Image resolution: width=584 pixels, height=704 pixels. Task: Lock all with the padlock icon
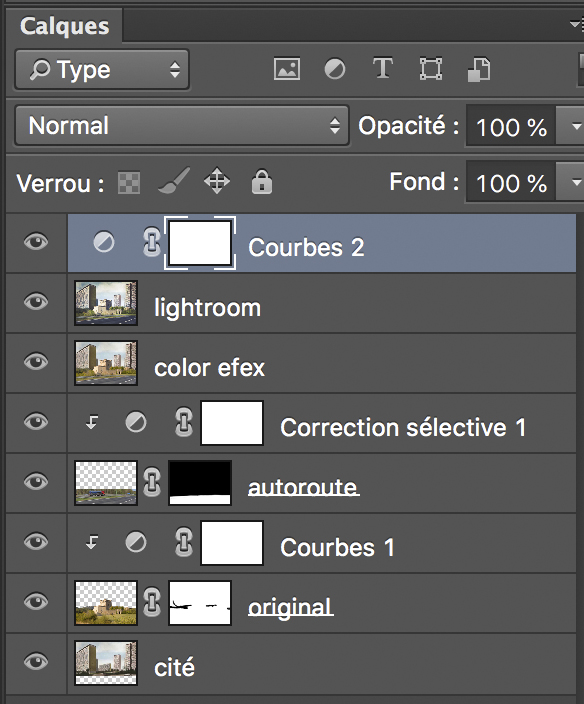pos(262,181)
